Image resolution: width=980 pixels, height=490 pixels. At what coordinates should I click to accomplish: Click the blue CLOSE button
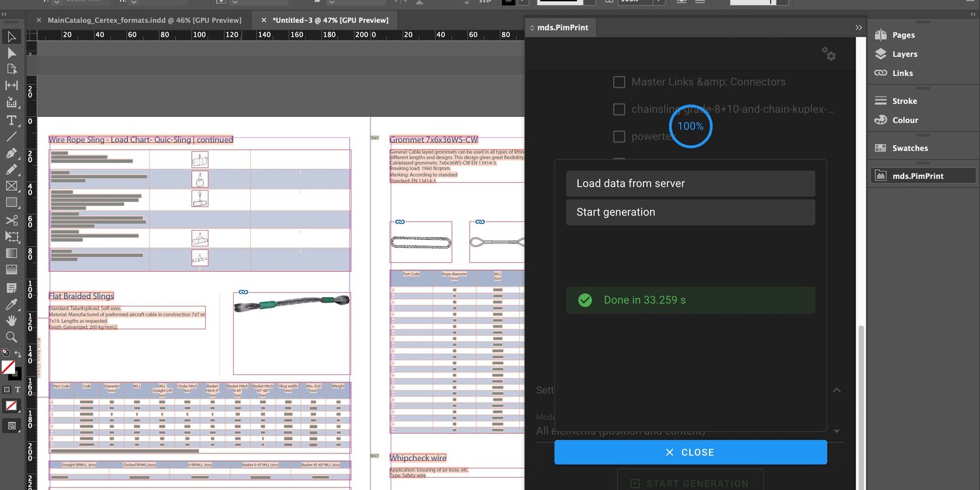[691, 452]
